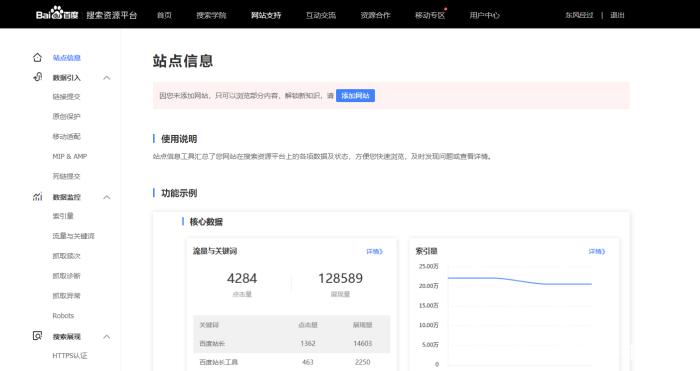Open 死链提交 in sidebar
The height and width of the screenshot is (371, 700).
tap(67, 176)
